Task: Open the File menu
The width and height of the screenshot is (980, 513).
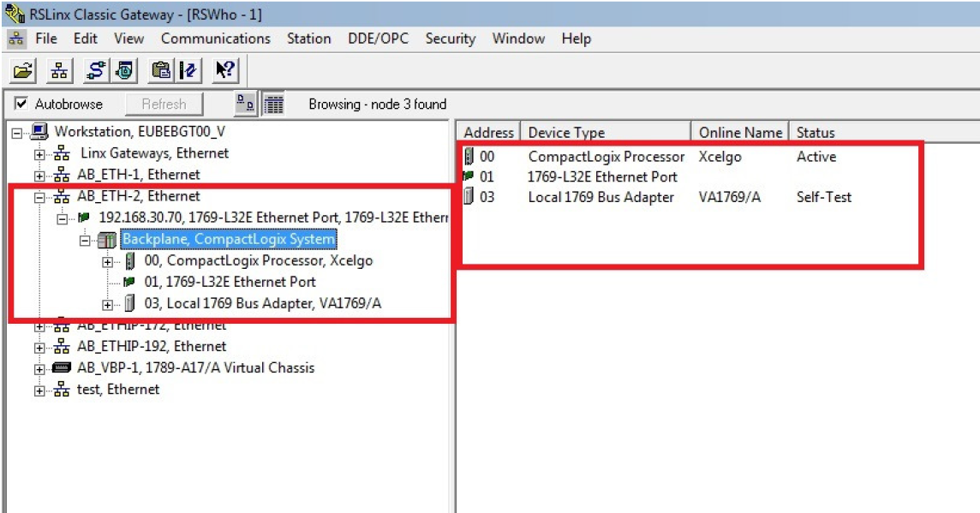Action: click(46, 39)
